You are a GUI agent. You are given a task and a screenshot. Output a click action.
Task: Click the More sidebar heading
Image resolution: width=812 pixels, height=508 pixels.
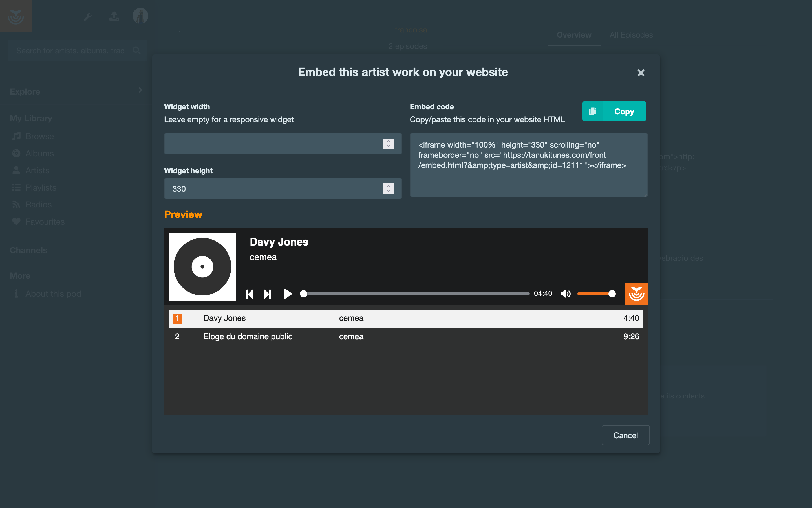(20, 275)
